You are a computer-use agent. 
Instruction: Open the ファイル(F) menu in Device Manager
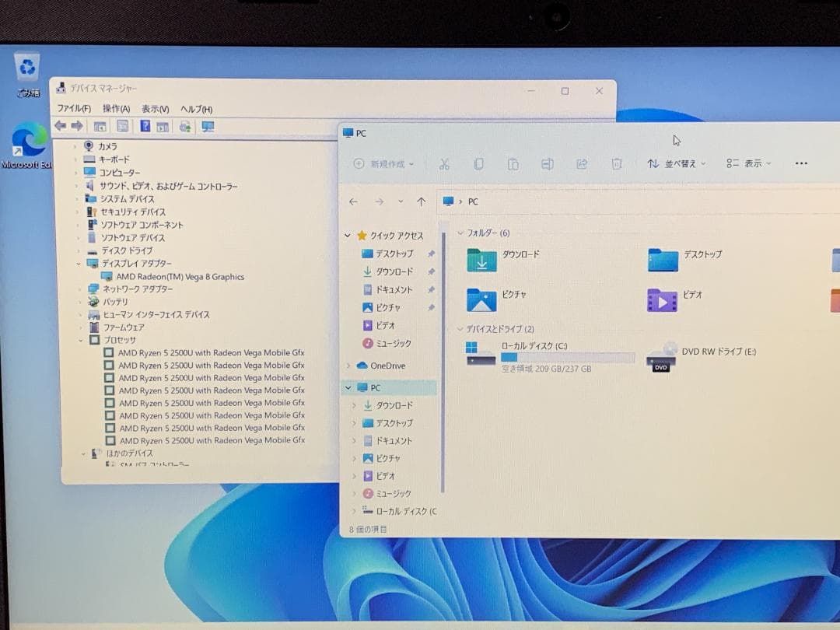coord(74,109)
